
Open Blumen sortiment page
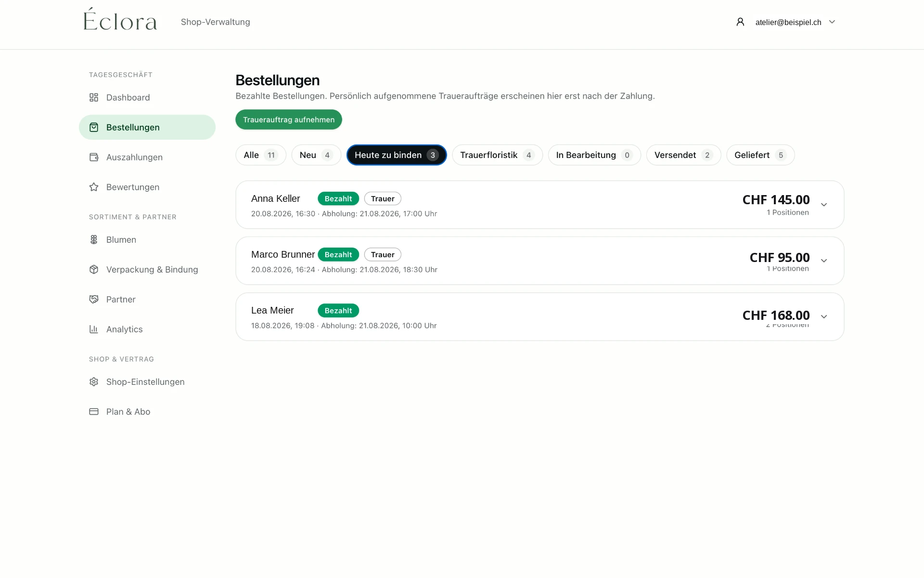pyautogui.click(x=147, y=239)
